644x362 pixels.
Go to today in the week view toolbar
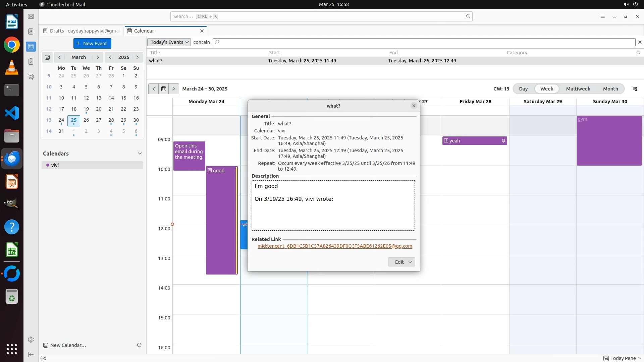coord(164,89)
